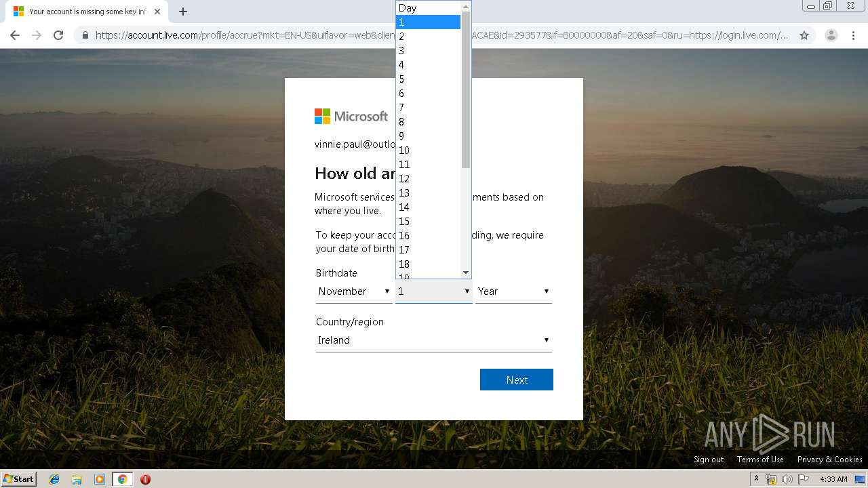Screen dimensions: 868x488
Task: Click the volume speaker tray icon
Action: tap(787, 479)
